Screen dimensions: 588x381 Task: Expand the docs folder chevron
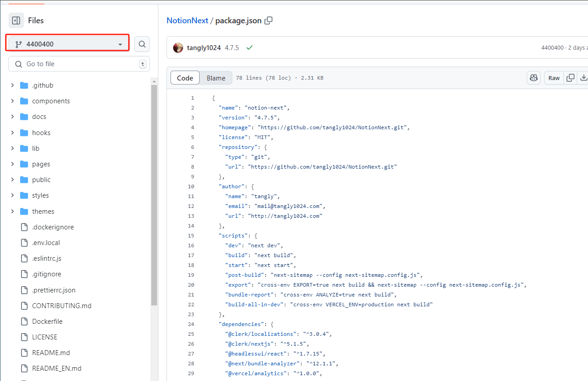click(13, 117)
